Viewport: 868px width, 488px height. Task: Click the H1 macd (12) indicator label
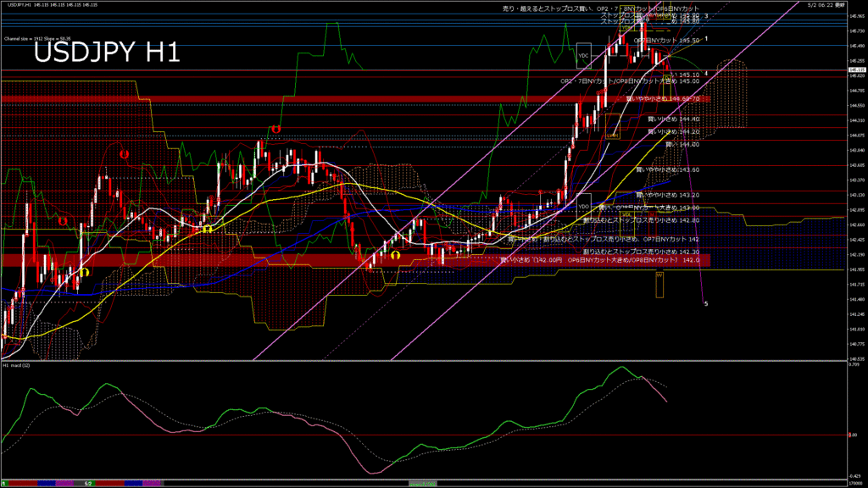point(17,365)
